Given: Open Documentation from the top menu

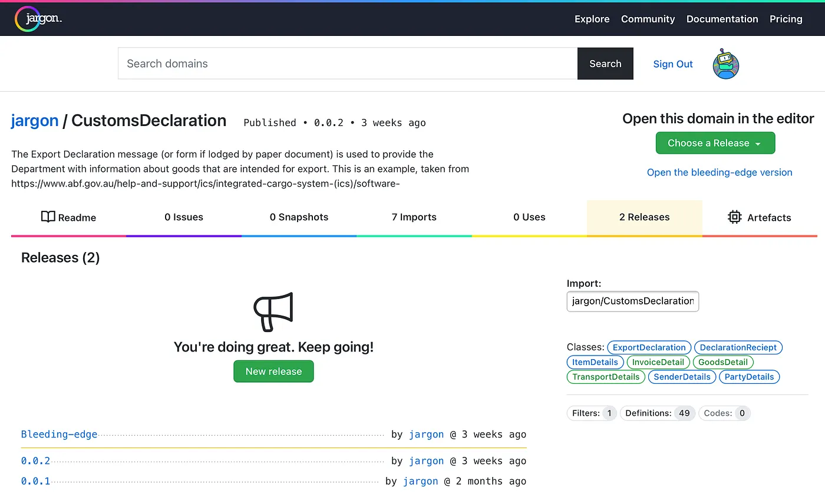Looking at the screenshot, I should tap(722, 19).
